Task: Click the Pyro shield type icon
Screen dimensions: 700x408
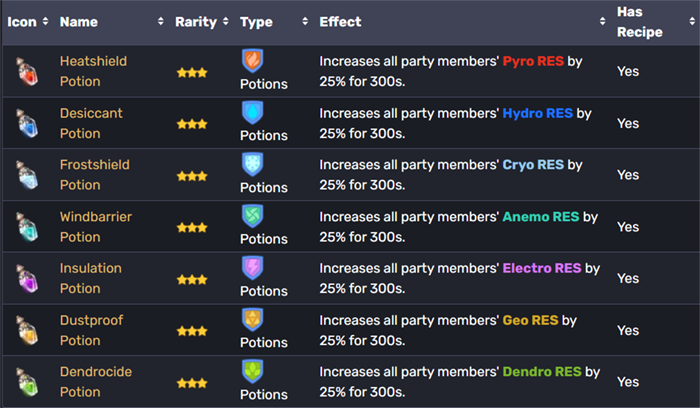Action: (x=252, y=61)
